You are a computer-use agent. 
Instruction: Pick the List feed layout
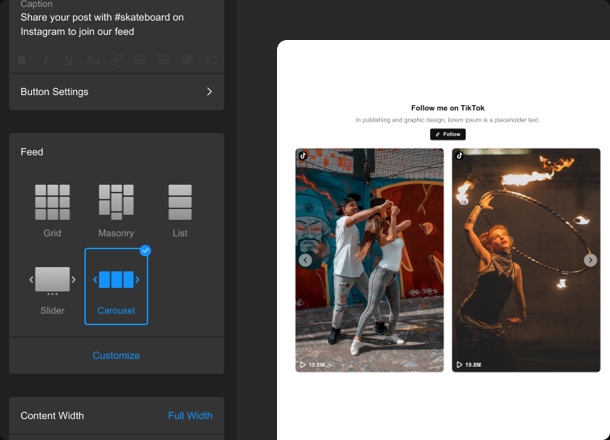pyautogui.click(x=180, y=209)
